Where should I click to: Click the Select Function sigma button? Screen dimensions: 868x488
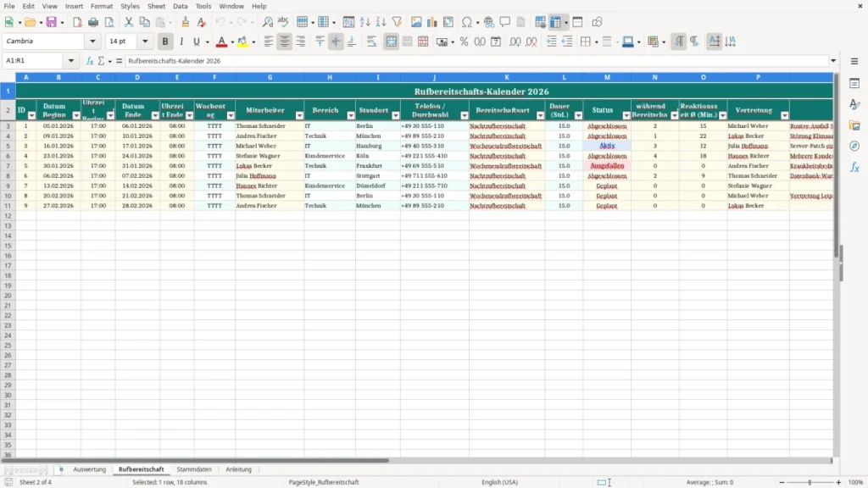point(102,61)
